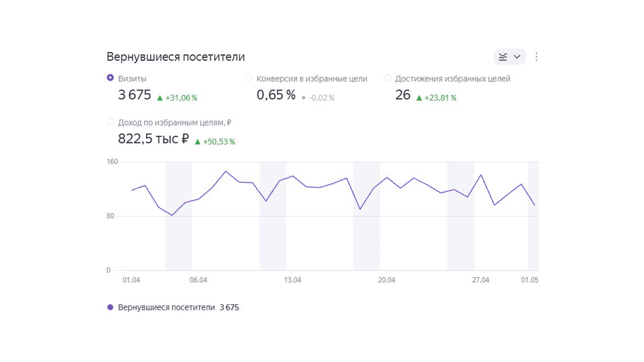644x362 pixels.
Task: Click the gray diamond next to -0,02 %
Action: point(304,98)
